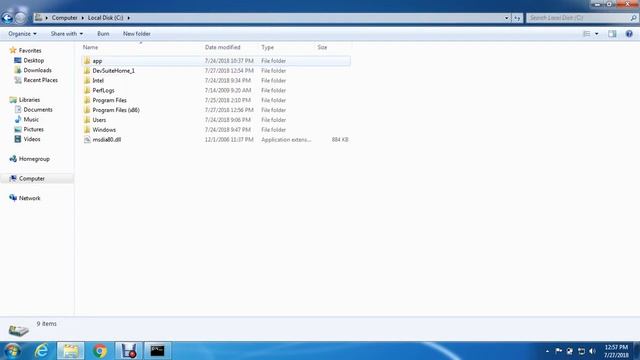Open Libraries in navigation pane

29,100
